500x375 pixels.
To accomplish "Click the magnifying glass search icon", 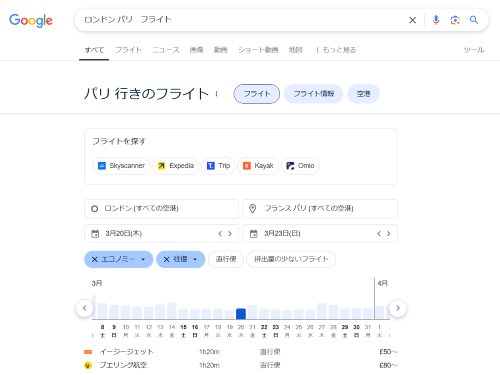I will (474, 20).
